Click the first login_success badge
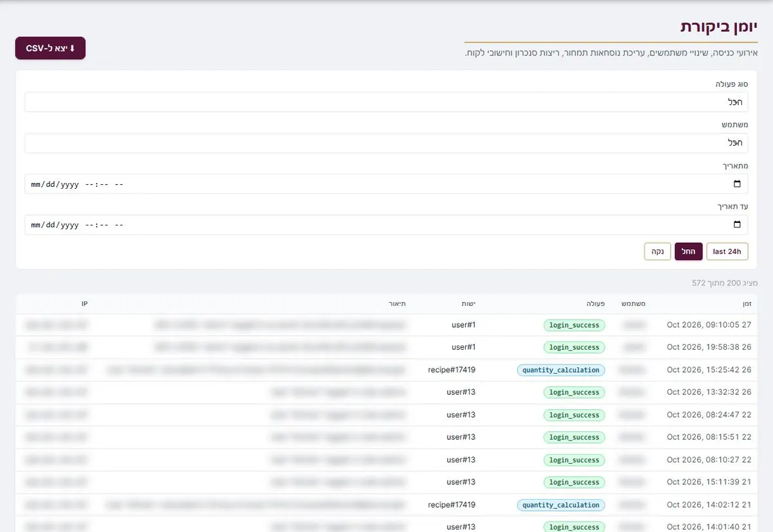The width and height of the screenshot is (773, 532). [574, 325]
